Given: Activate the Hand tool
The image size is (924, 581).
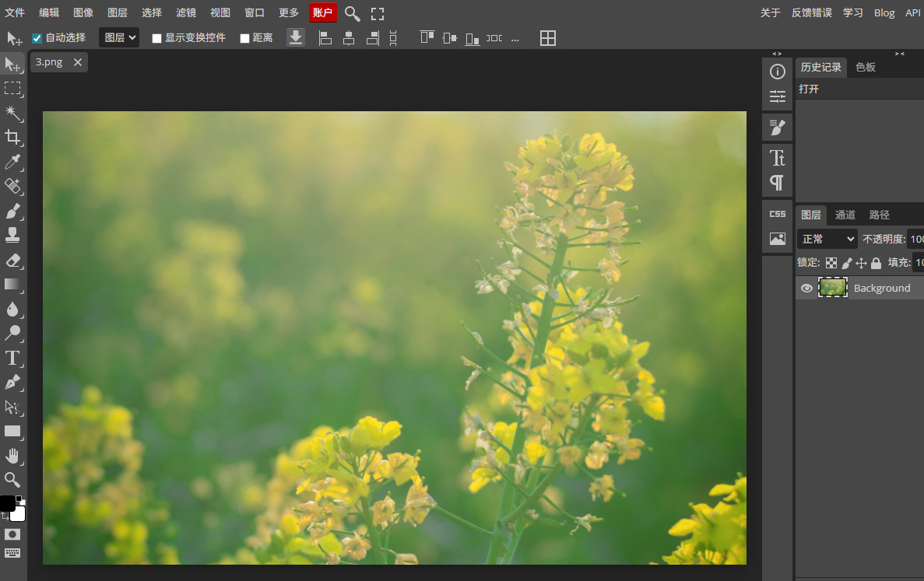Looking at the screenshot, I should click(12, 456).
